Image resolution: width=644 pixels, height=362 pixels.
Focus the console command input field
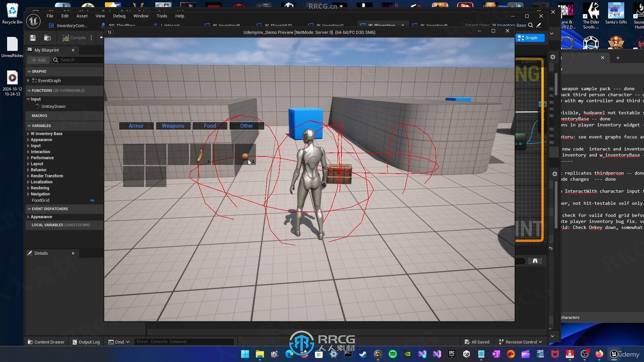184,342
